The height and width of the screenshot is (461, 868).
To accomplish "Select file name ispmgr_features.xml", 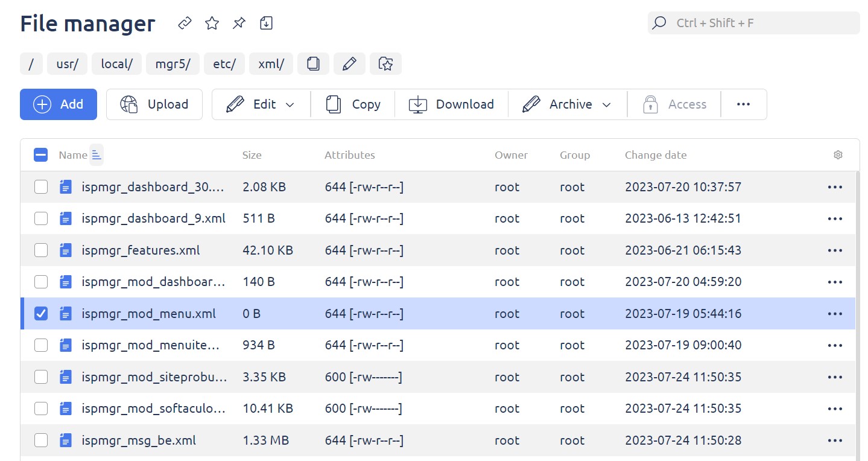I will click(x=141, y=250).
